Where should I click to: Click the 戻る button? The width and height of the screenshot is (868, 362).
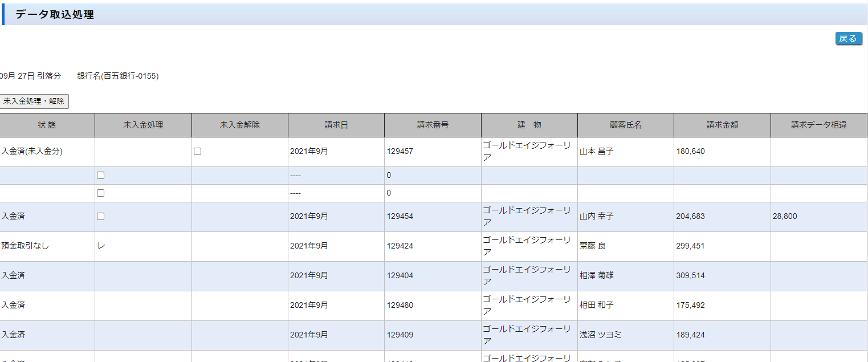848,38
